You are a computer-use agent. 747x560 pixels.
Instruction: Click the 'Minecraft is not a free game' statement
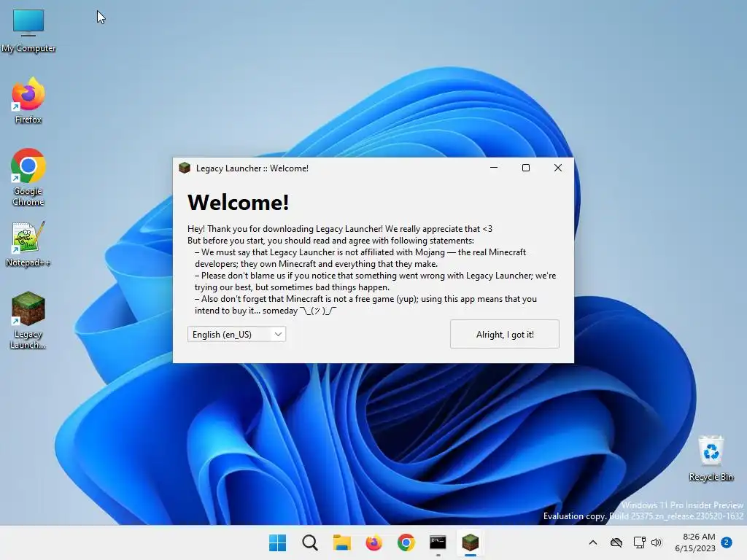tap(365, 305)
